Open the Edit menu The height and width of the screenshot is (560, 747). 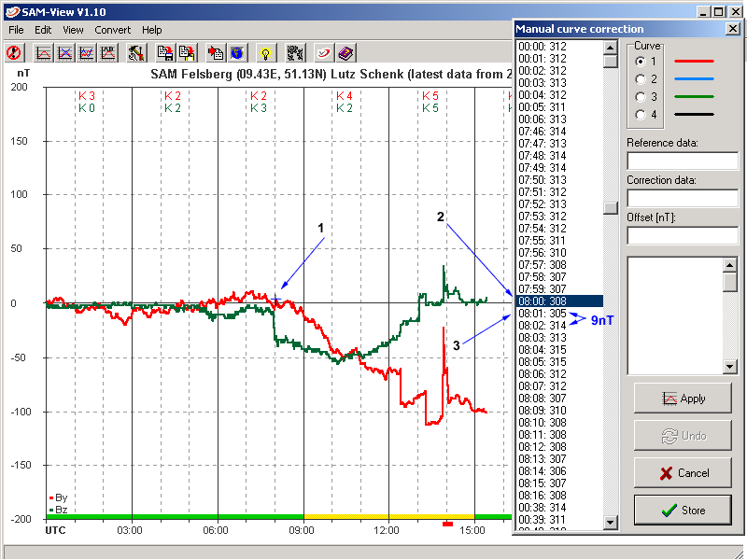(43, 30)
